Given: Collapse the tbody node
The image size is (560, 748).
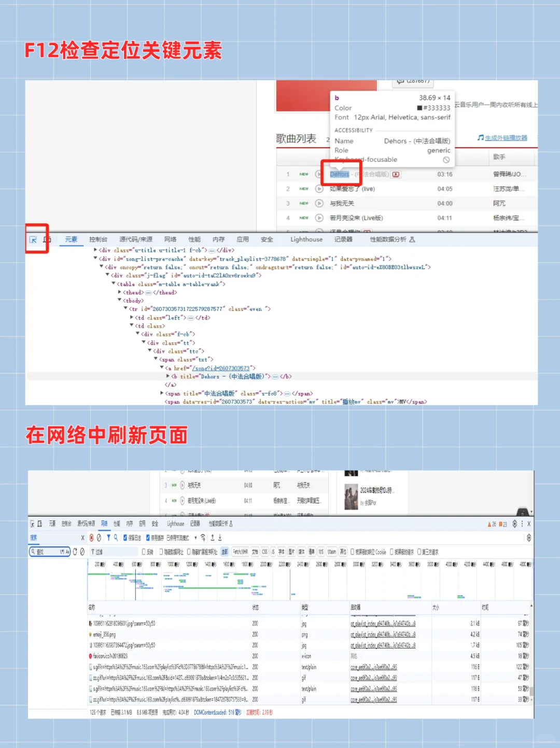Looking at the screenshot, I should point(120,301).
